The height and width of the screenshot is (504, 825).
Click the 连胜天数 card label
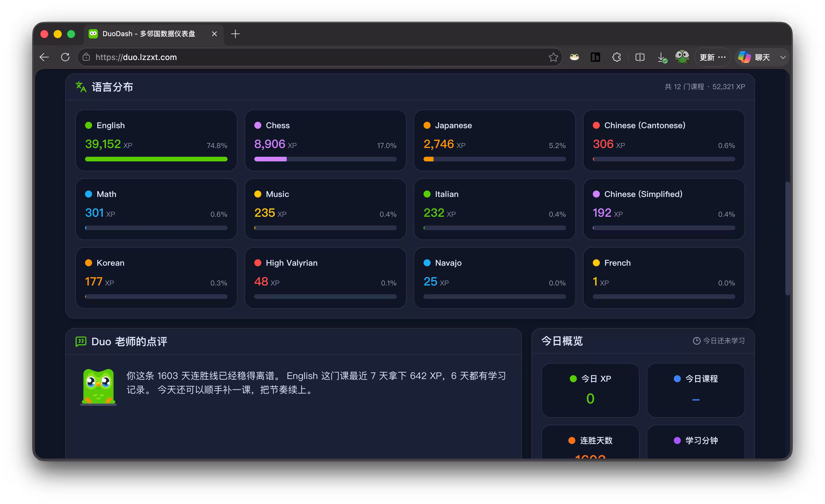pos(596,440)
